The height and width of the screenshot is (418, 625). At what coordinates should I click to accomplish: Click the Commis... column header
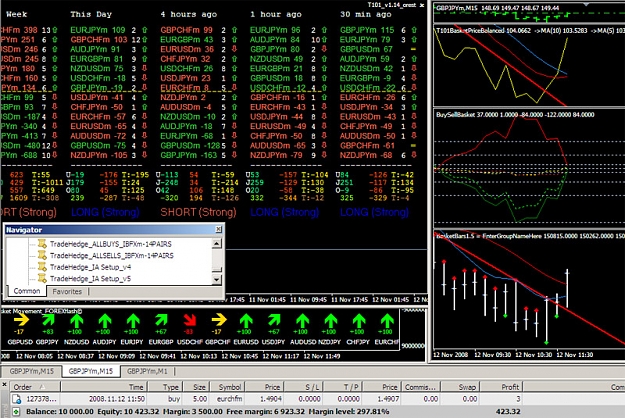[421, 387]
